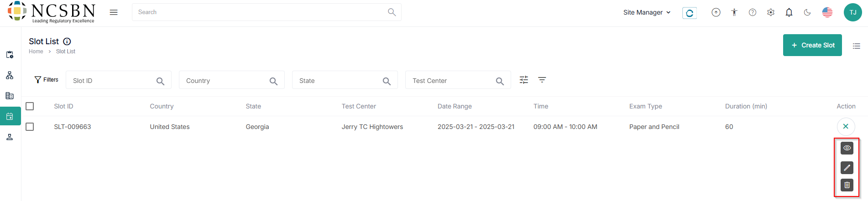The height and width of the screenshot is (201, 868).
Task: Open the Site Manager role dropdown
Action: (x=647, y=12)
